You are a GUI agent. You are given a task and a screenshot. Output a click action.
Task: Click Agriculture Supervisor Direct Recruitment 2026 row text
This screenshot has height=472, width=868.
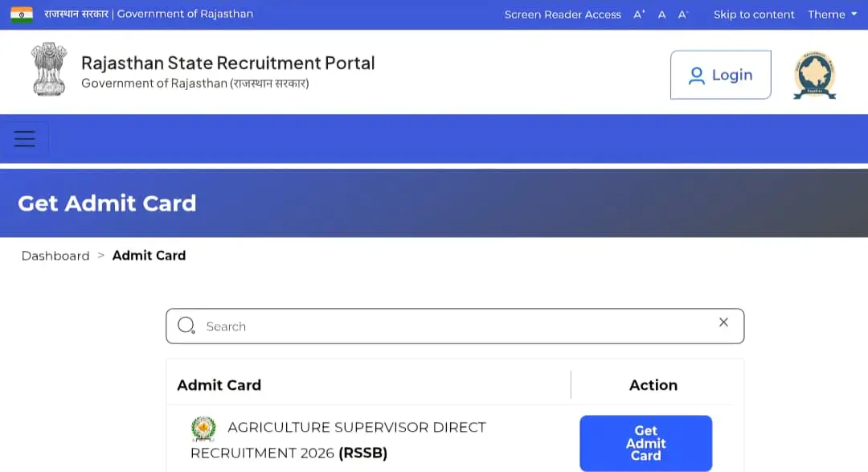[338, 440]
